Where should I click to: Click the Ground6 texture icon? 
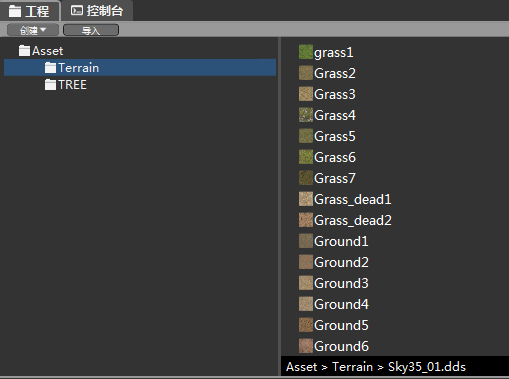pos(306,346)
